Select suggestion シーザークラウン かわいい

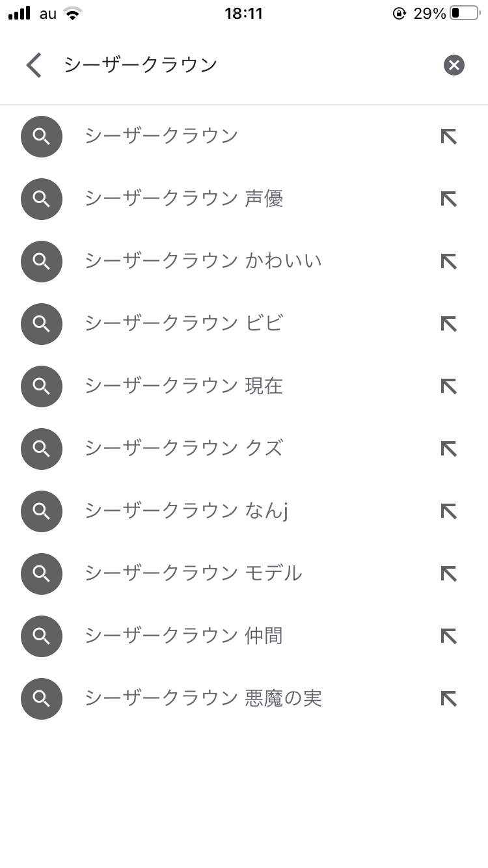(203, 262)
